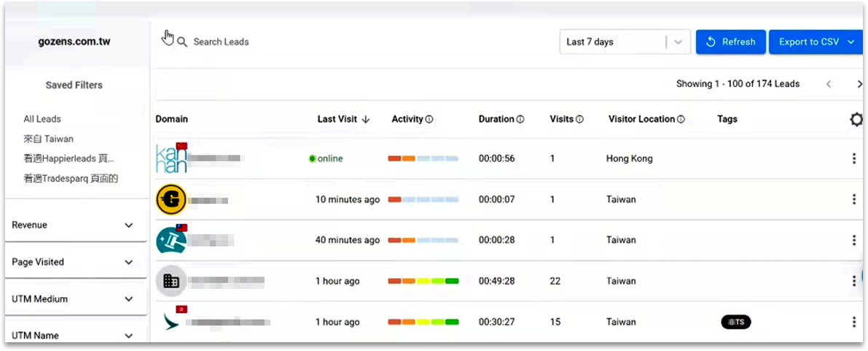The width and height of the screenshot is (868, 351).
Task: Open three-dot menu for Hong Kong lead
Action: click(853, 158)
